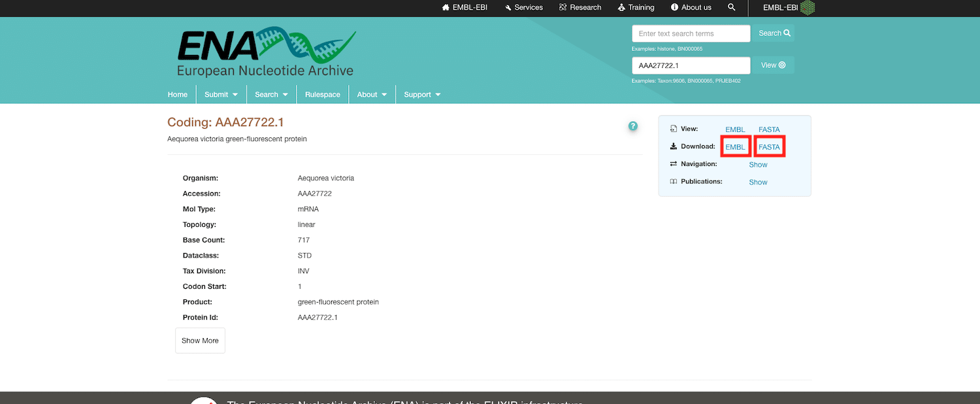The image size is (980, 404).
Task: Click the magnifier icon in the top bar
Action: [x=731, y=8]
